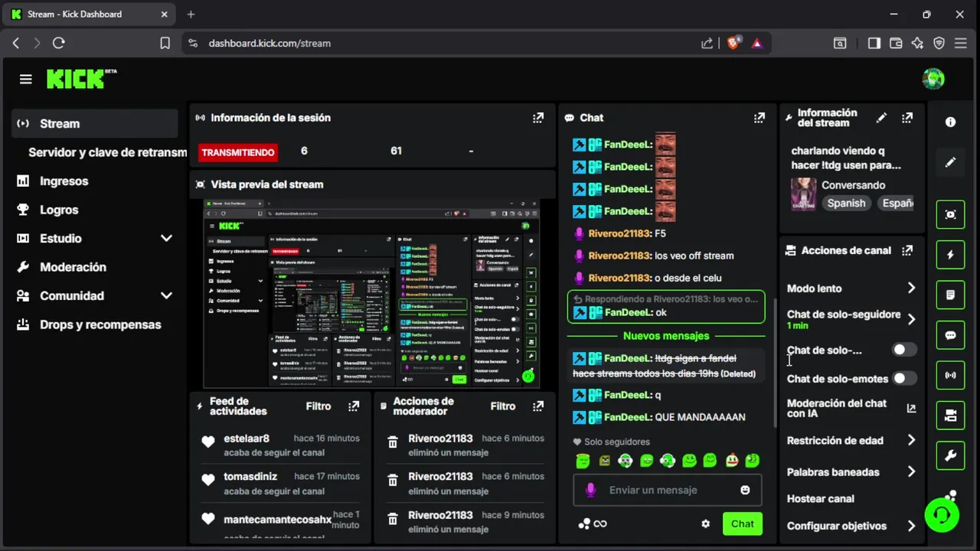Toggle the Chat de solo-... switch
Screen dimensions: 980x551
904,350
